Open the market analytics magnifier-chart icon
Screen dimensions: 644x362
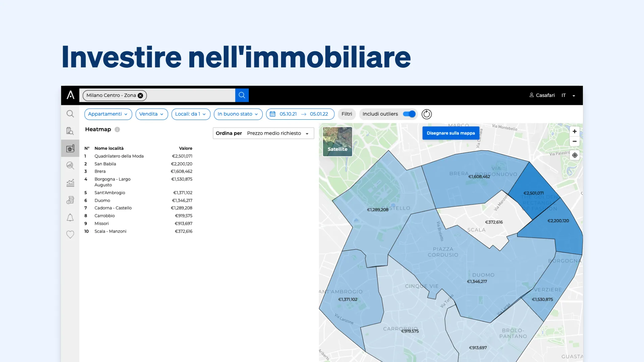[70, 166]
